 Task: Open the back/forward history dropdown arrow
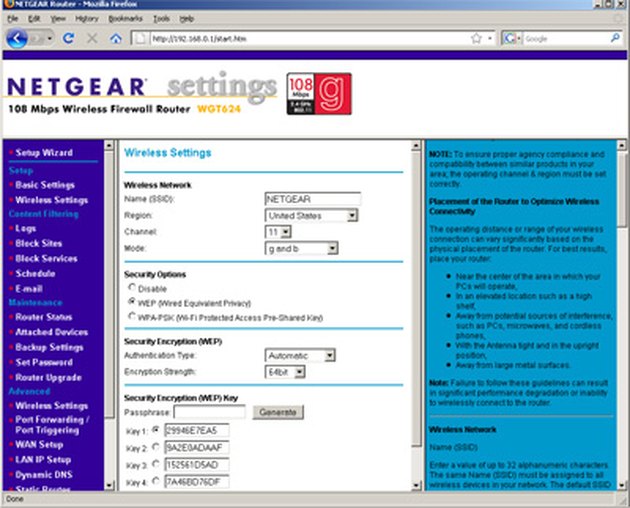coord(49,39)
